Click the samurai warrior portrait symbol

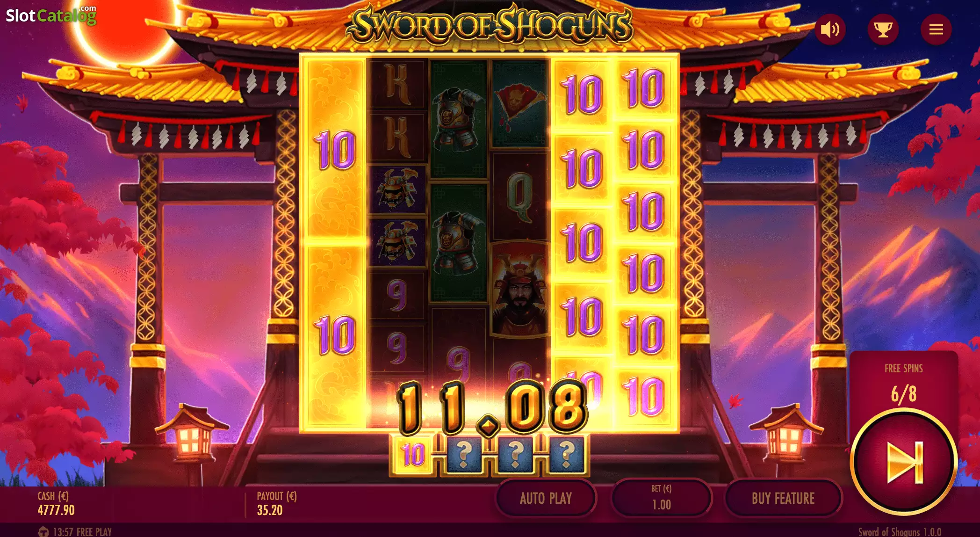pos(519,289)
